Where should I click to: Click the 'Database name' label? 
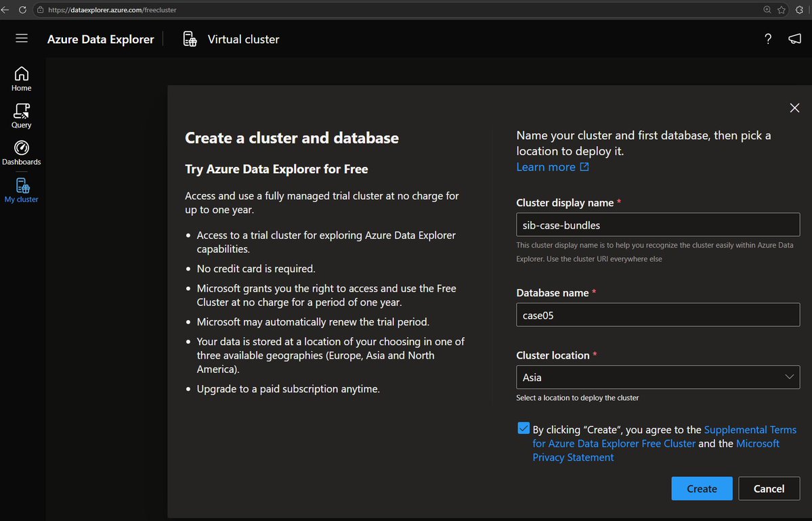pyautogui.click(x=553, y=293)
